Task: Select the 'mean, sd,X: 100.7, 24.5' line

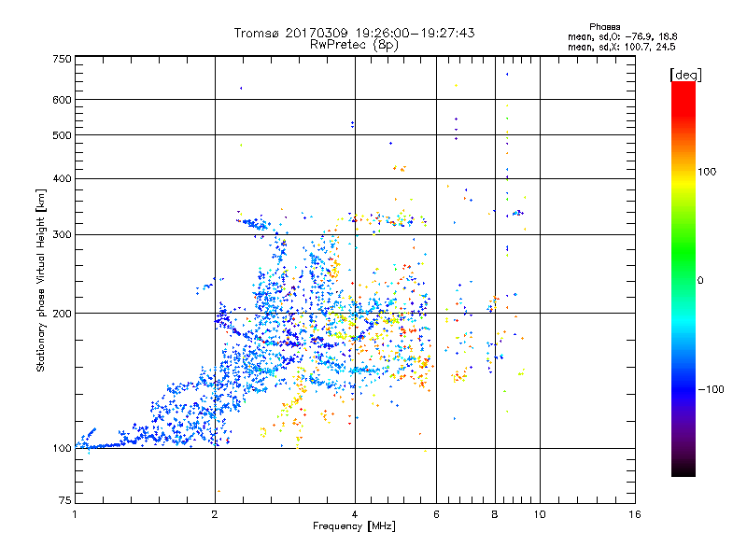Action: (x=621, y=47)
